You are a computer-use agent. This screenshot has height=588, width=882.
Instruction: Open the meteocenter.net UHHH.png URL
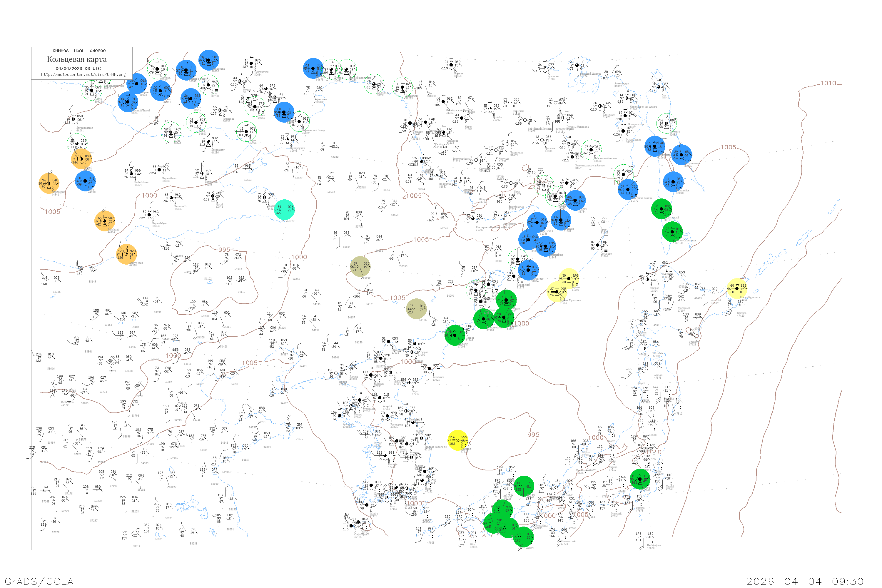83,75
